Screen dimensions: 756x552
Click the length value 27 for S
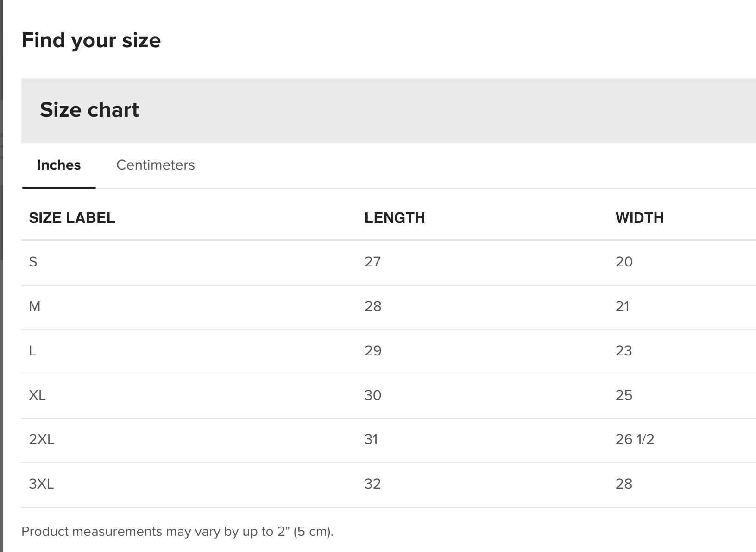pos(372,262)
